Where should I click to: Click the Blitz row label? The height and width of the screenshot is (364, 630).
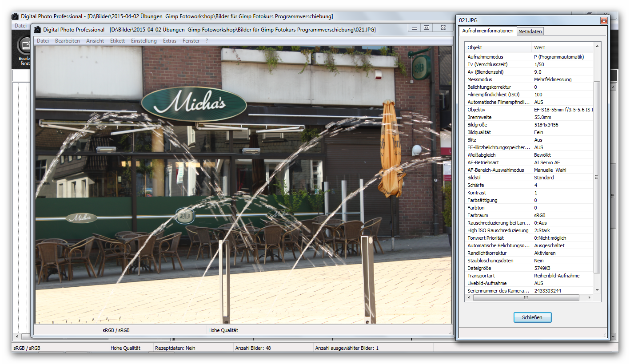coord(472,140)
